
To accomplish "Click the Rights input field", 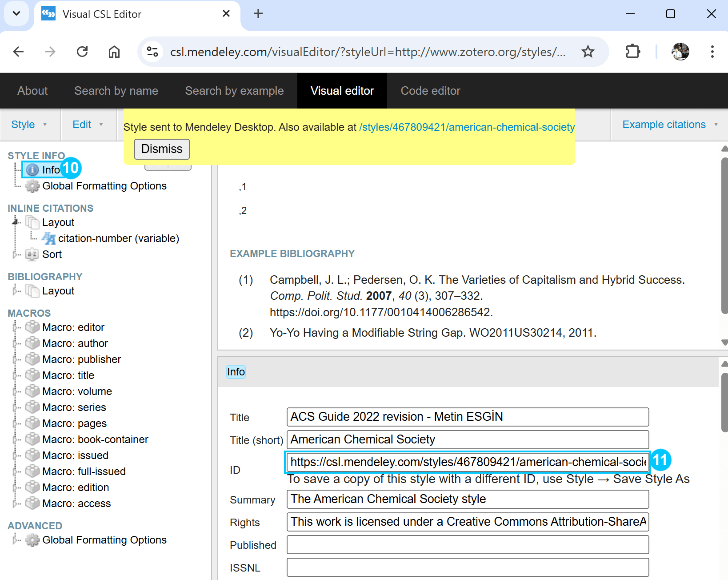I will tap(468, 522).
